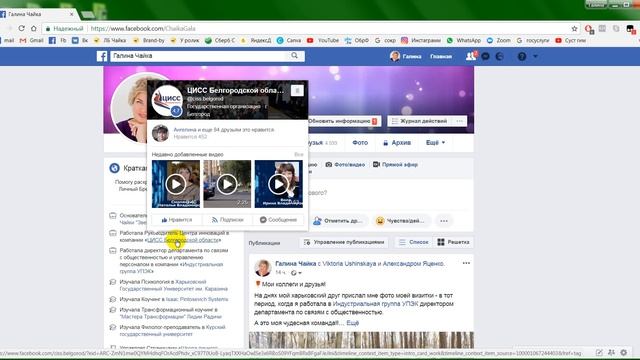Click Галина Чайка author name on post
Viewport: 640px width, 360px height.
(x=296, y=264)
